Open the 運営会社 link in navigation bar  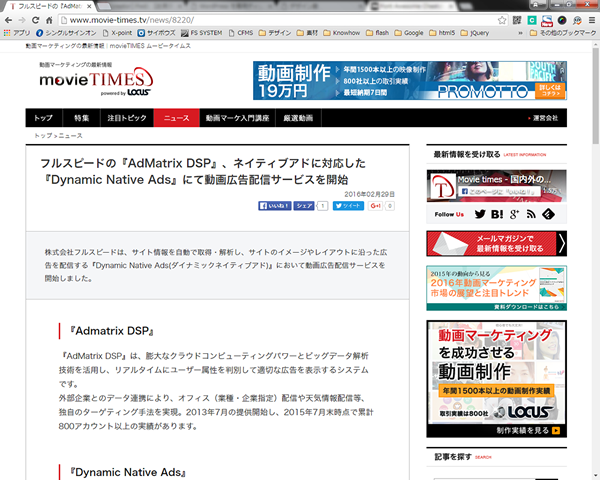click(543, 118)
